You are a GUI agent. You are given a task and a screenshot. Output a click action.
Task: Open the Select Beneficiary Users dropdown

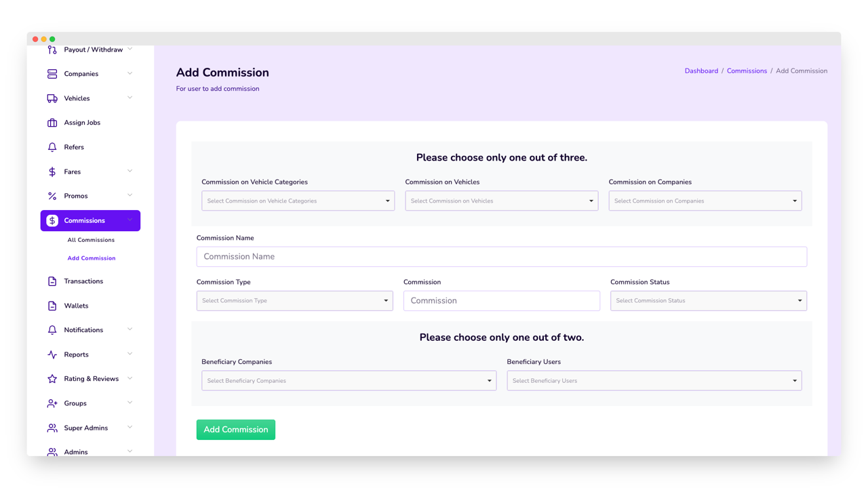pos(654,381)
